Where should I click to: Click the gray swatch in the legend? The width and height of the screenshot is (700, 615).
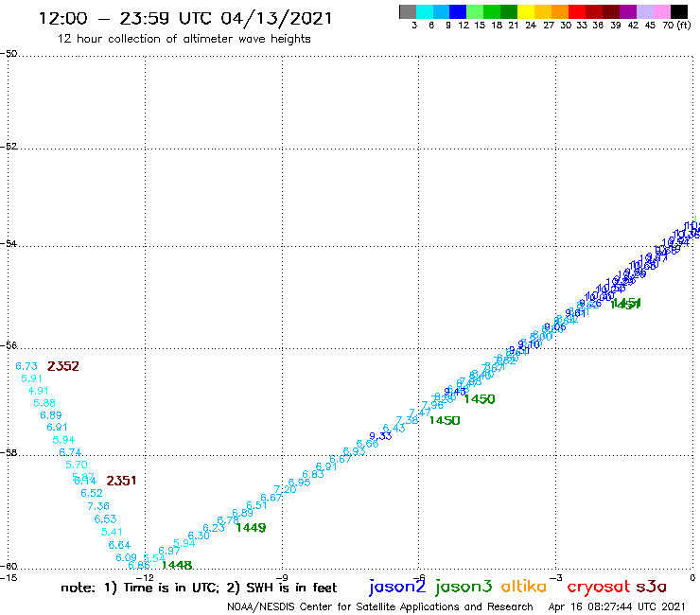click(x=408, y=11)
